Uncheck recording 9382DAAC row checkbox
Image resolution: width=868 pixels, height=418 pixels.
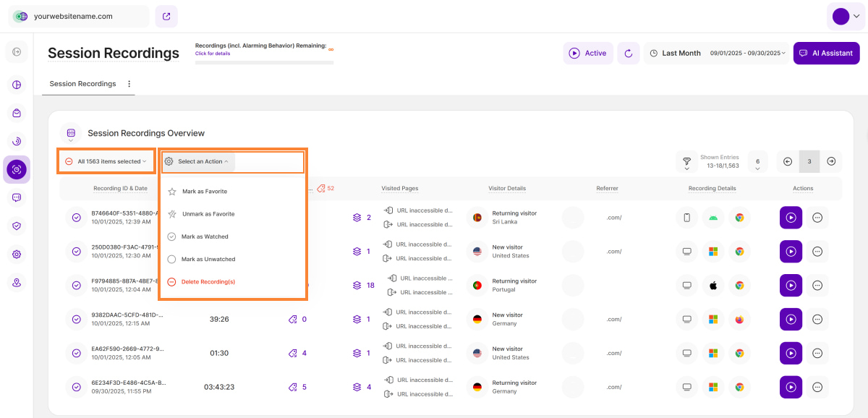coord(77,319)
